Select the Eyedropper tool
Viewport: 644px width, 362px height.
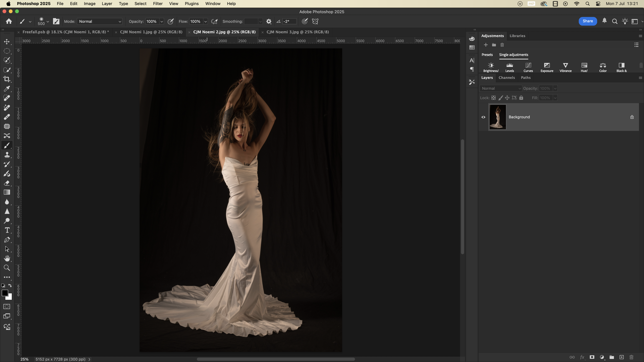(7, 89)
